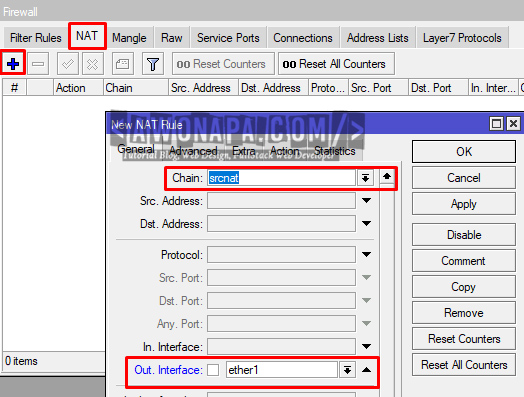Open the Layer7 Protocols tab
Screen dimensions: 524x397
[462, 38]
